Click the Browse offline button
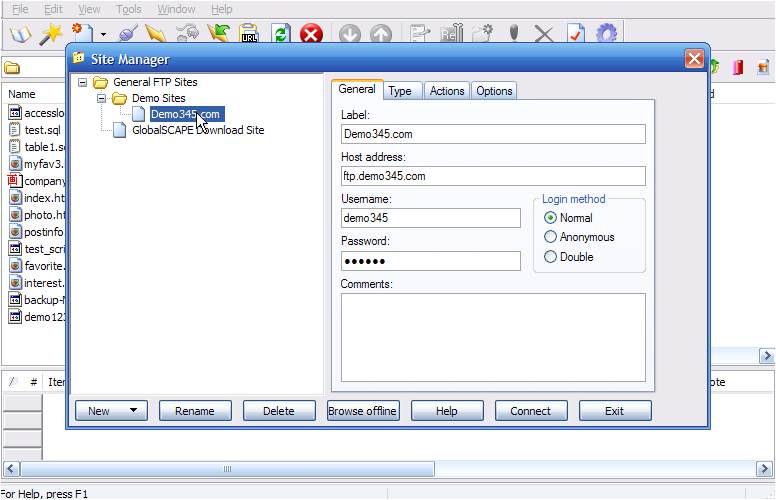776x500 pixels. point(363,411)
